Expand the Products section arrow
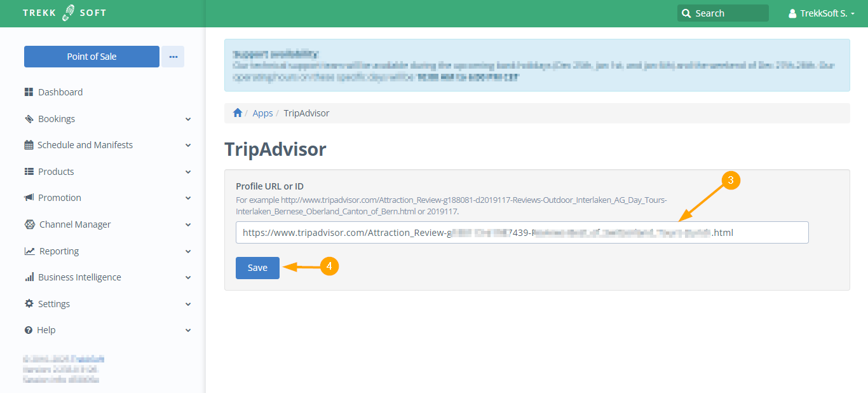Screen dimensions: 868x393 coord(188,172)
